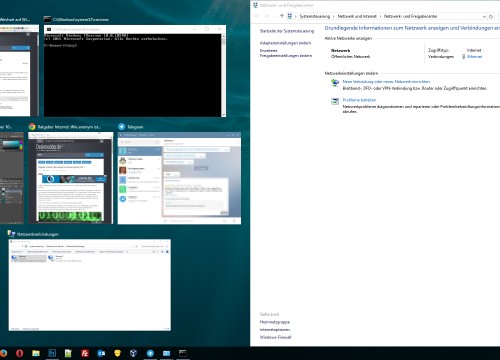Click the cmd.exe icon above its thumbnail
Viewport: 500px width, 360px height.
click(x=47, y=19)
